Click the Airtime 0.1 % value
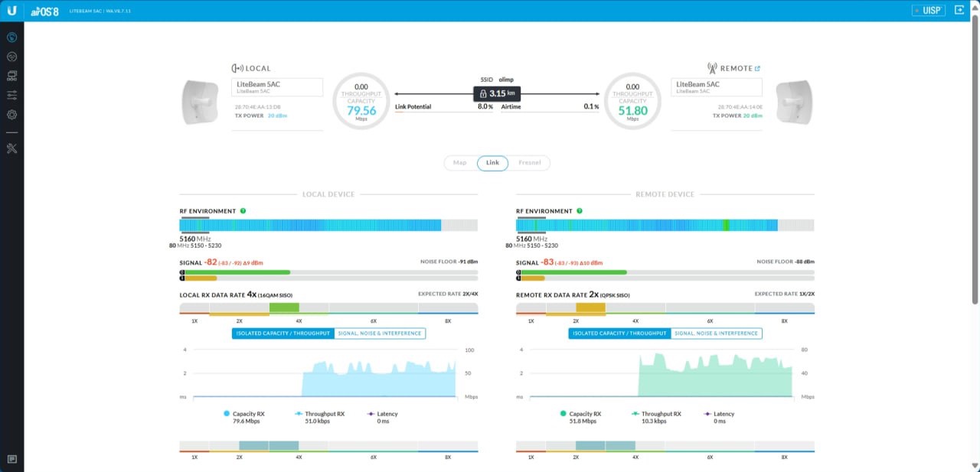 [x=591, y=106]
